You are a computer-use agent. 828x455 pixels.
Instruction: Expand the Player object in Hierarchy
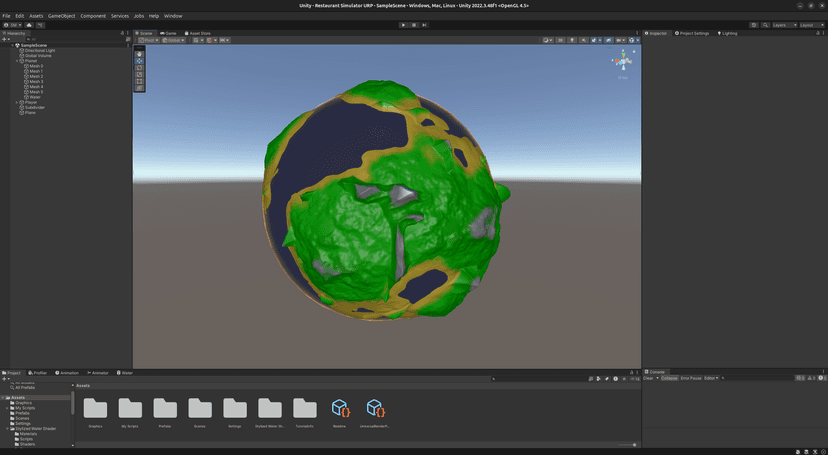tap(17, 102)
